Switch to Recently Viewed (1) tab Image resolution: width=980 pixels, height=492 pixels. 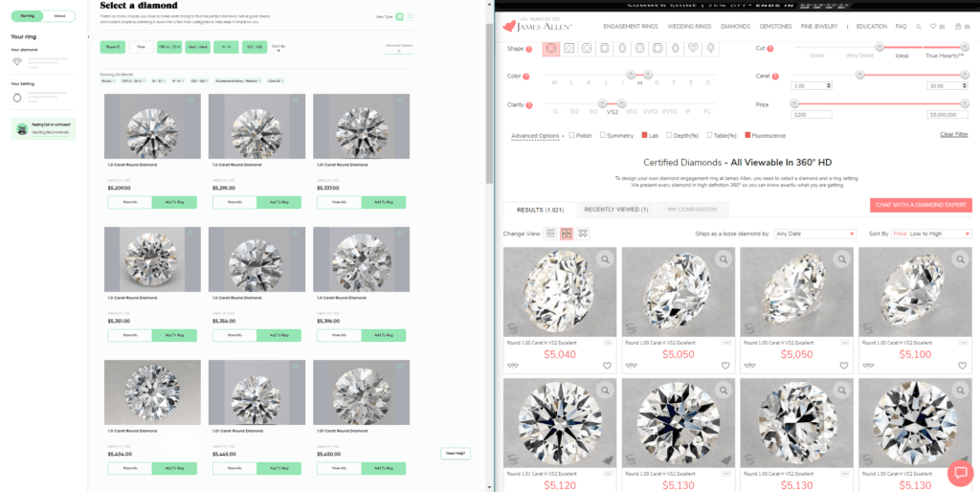616,210
